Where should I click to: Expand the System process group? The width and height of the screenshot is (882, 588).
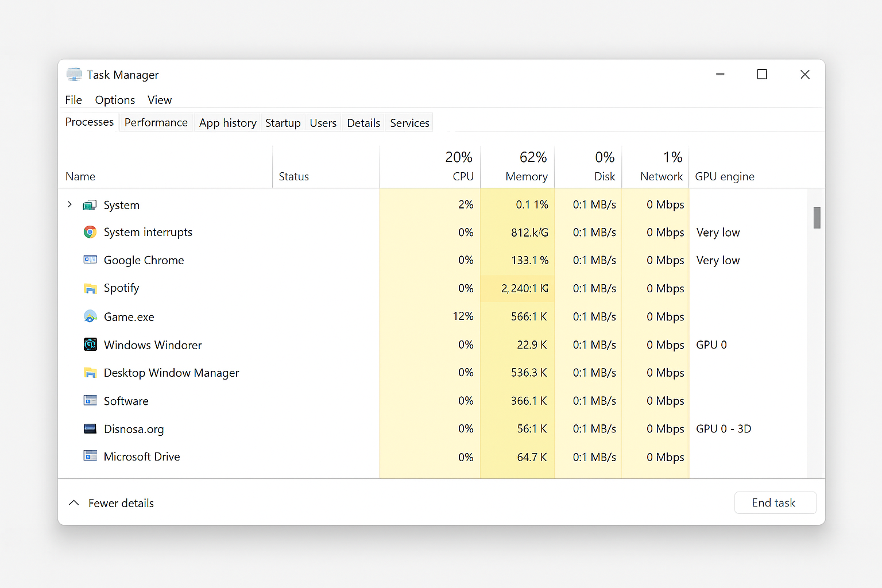click(x=69, y=204)
